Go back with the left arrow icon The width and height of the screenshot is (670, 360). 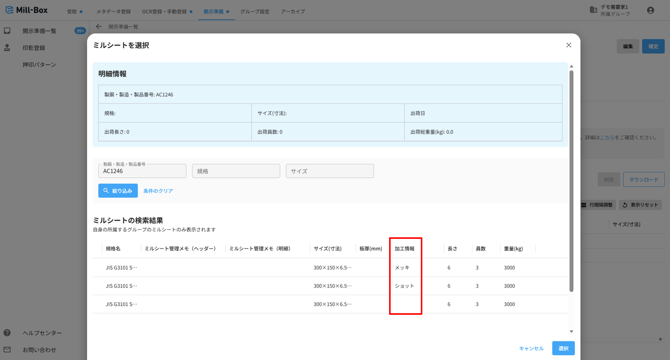(x=99, y=26)
